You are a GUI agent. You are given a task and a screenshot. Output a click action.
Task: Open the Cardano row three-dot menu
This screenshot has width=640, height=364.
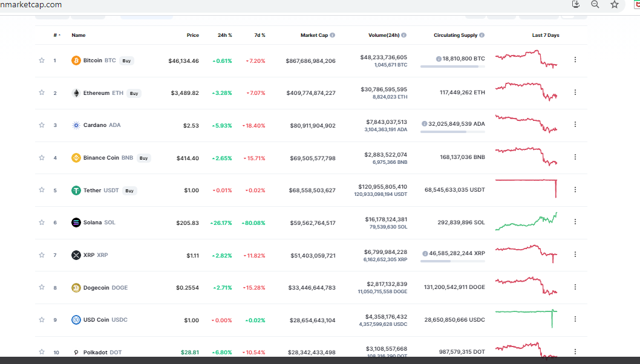tap(575, 124)
